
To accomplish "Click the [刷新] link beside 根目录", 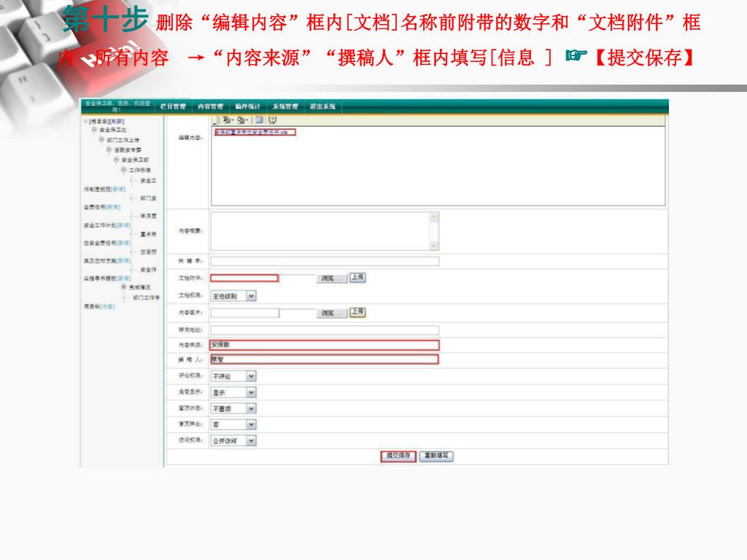I will pyautogui.click(x=117, y=122).
